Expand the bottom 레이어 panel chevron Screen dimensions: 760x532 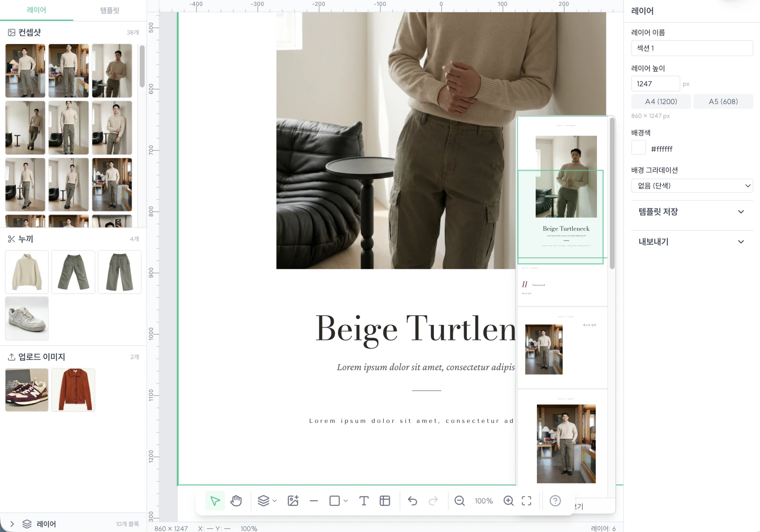(12, 524)
